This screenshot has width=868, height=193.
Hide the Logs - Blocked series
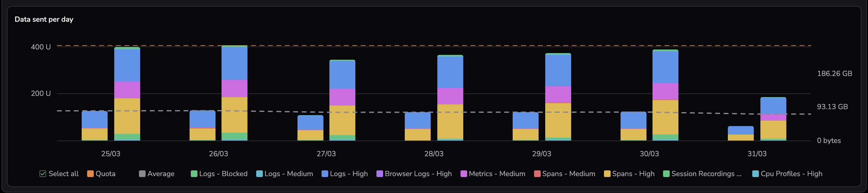tap(194, 174)
